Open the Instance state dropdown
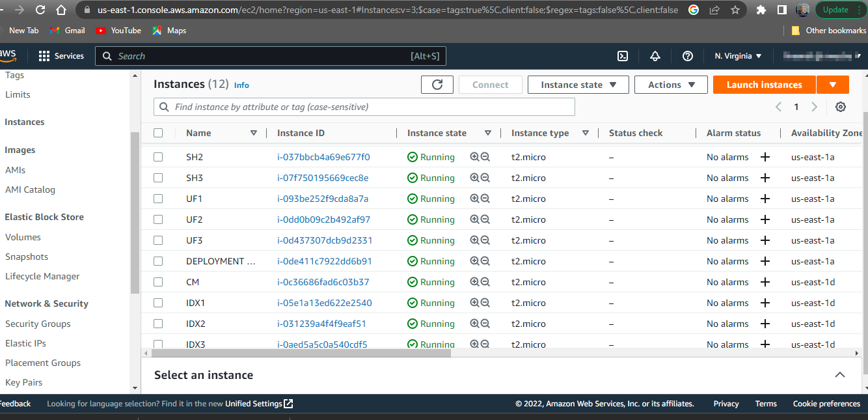This screenshot has height=420, width=868. coord(577,84)
